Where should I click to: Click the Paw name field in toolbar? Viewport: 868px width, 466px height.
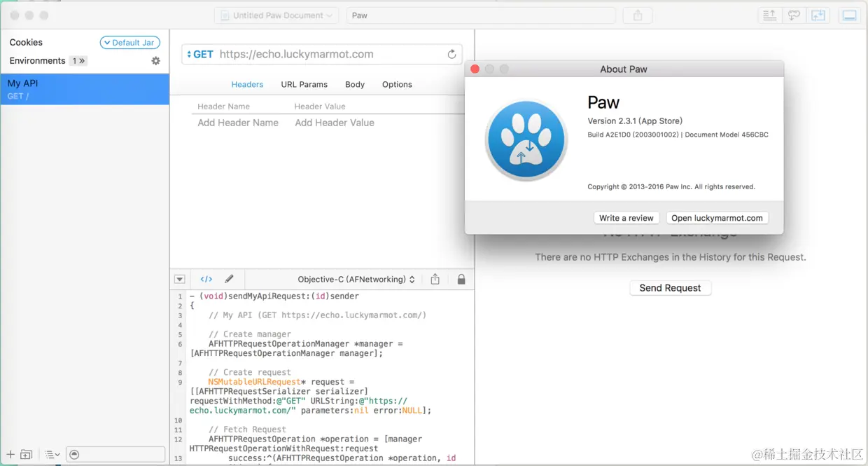[481, 15]
